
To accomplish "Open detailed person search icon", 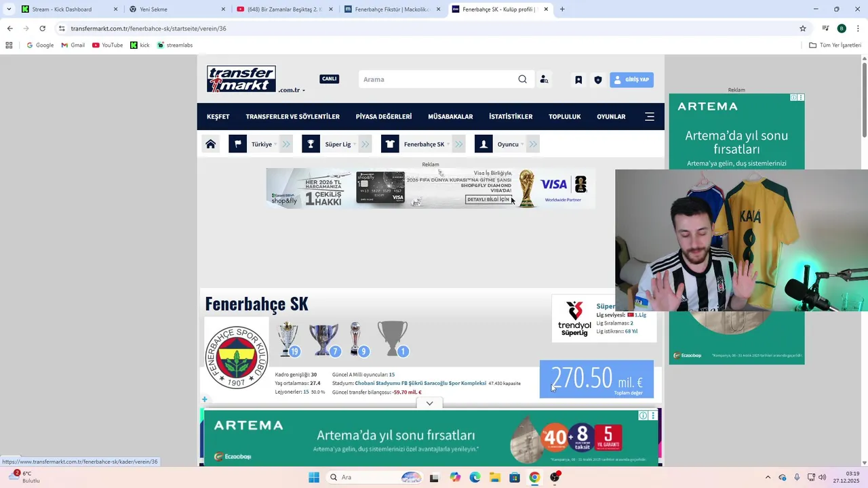I will tap(544, 79).
